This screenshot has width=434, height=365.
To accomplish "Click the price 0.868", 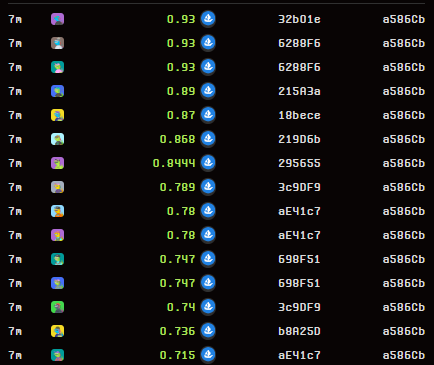I will point(177,139).
